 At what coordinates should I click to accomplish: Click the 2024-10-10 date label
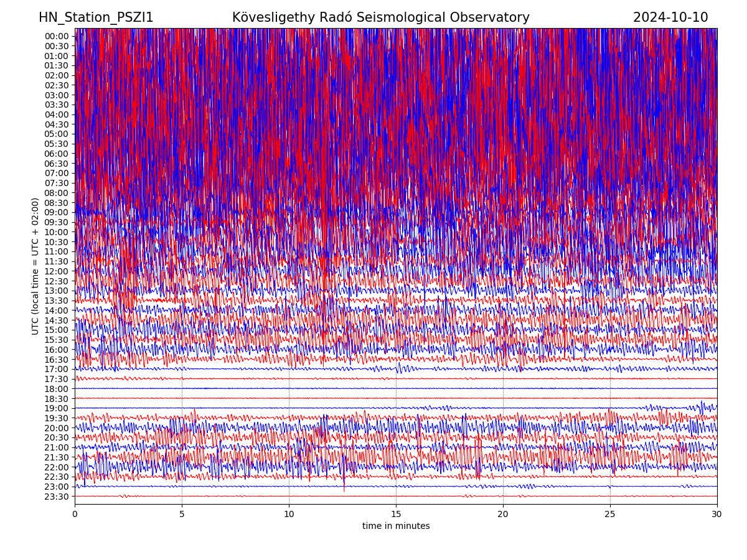coord(670,17)
